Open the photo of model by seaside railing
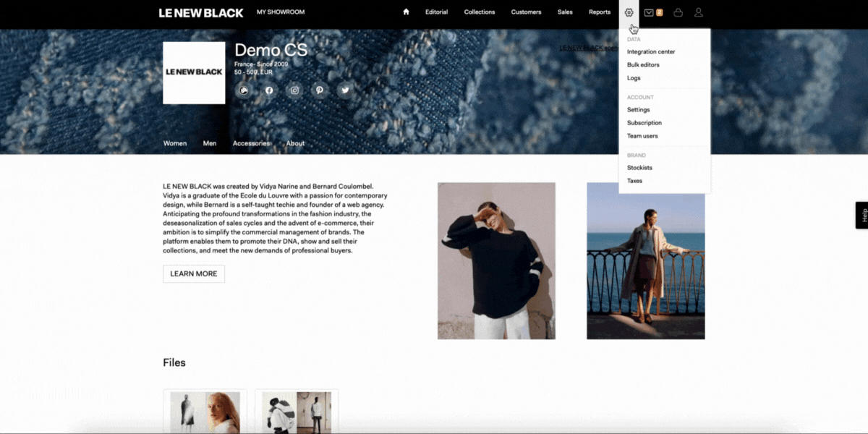The width and height of the screenshot is (868, 434). (x=646, y=260)
